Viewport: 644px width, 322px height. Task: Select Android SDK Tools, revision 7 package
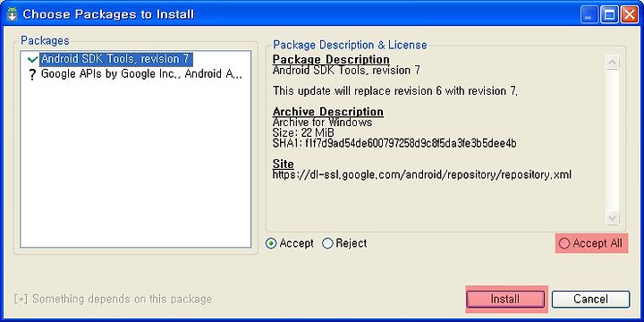[116, 59]
